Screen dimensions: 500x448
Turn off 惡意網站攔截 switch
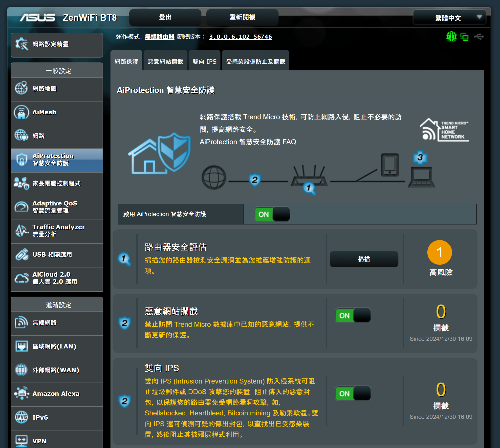click(x=353, y=315)
